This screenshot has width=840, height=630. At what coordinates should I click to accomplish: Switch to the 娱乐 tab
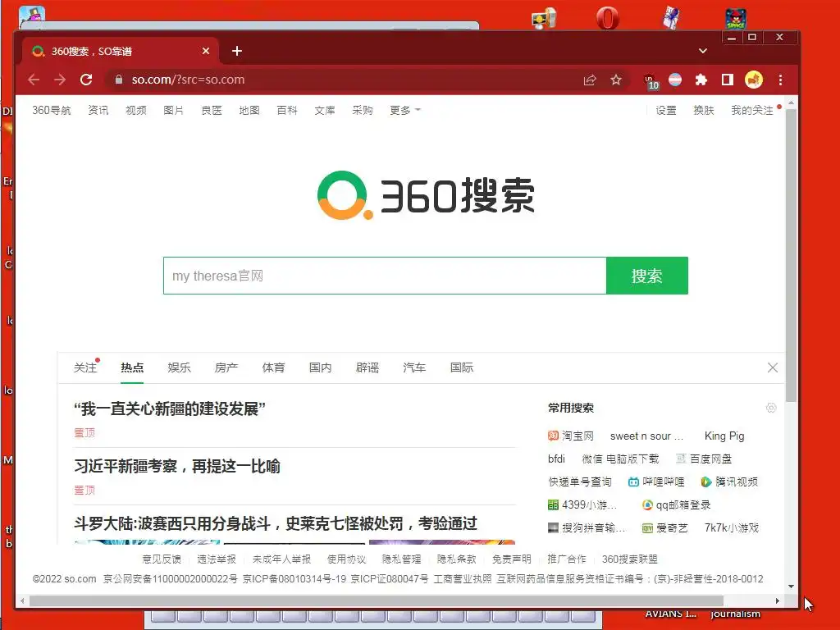point(179,368)
